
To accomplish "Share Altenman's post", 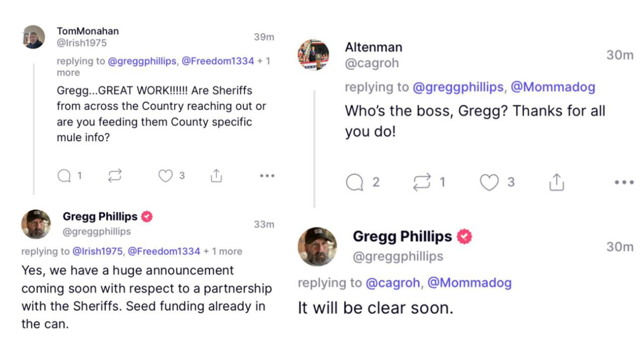I will [556, 182].
